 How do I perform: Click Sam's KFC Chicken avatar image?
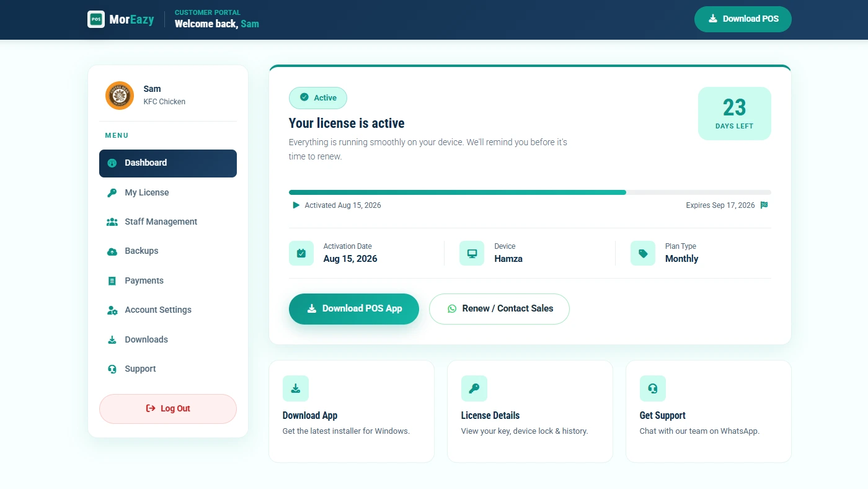click(x=120, y=96)
